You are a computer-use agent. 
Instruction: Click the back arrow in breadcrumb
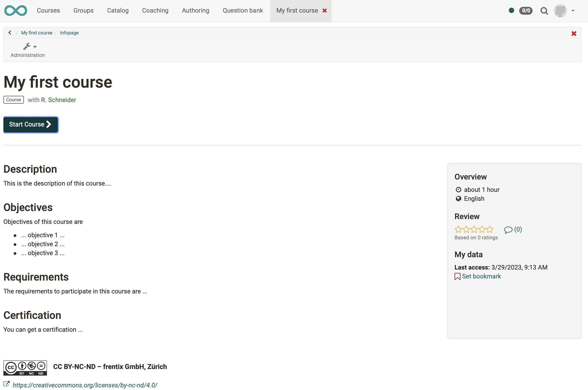click(10, 33)
